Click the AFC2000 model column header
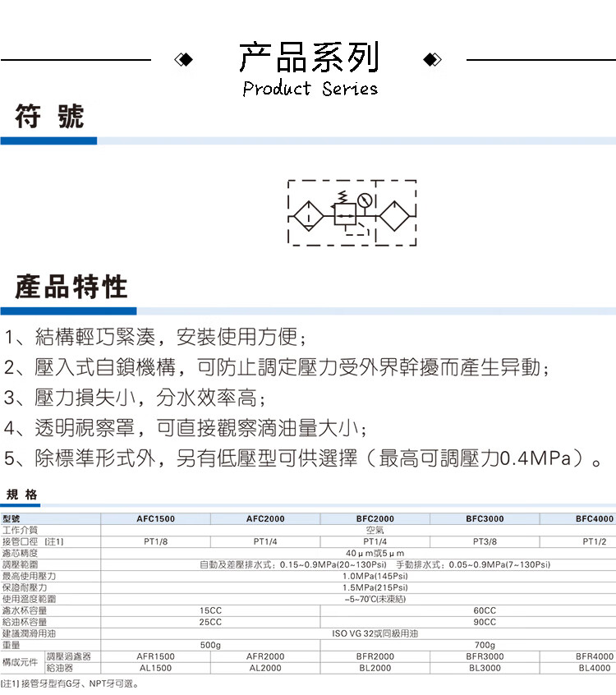This screenshot has height=695, width=616. 265,519
